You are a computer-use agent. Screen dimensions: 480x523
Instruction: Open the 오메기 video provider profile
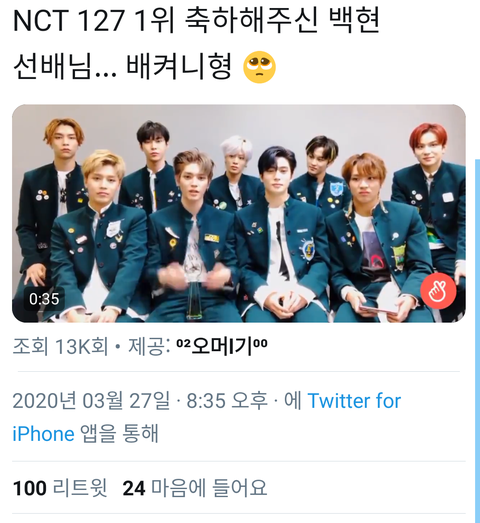click(x=222, y=346)
